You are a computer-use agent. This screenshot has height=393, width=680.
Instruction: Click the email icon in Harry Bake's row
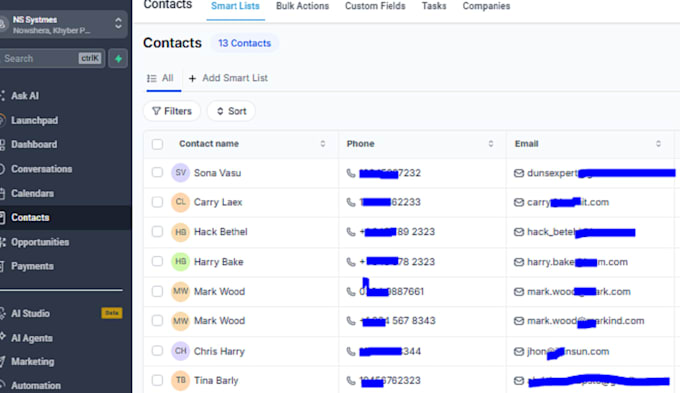tap(519, 262)
